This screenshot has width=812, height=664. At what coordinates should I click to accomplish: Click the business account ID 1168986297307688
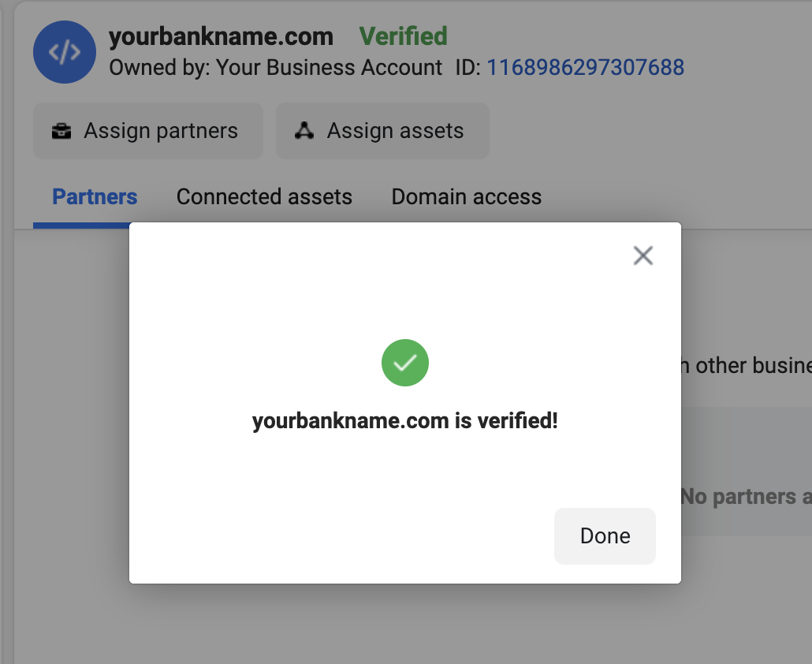[x=587, y=67]
